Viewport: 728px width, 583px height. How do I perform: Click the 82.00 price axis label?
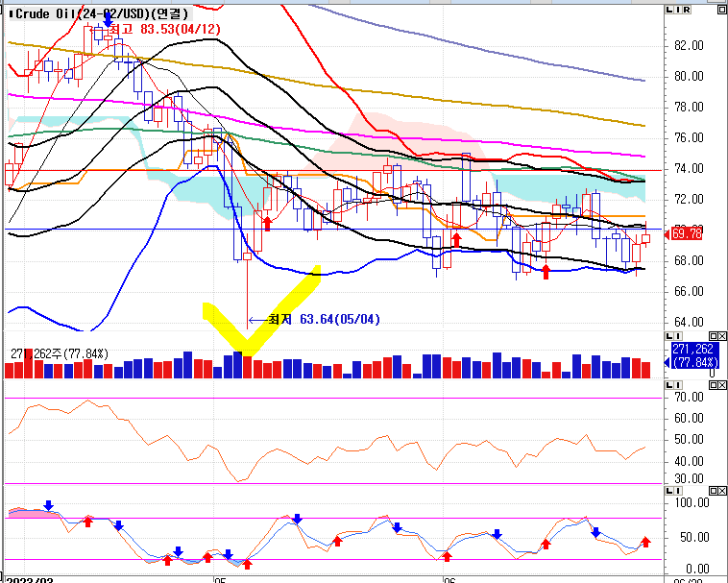coord(689,45)
